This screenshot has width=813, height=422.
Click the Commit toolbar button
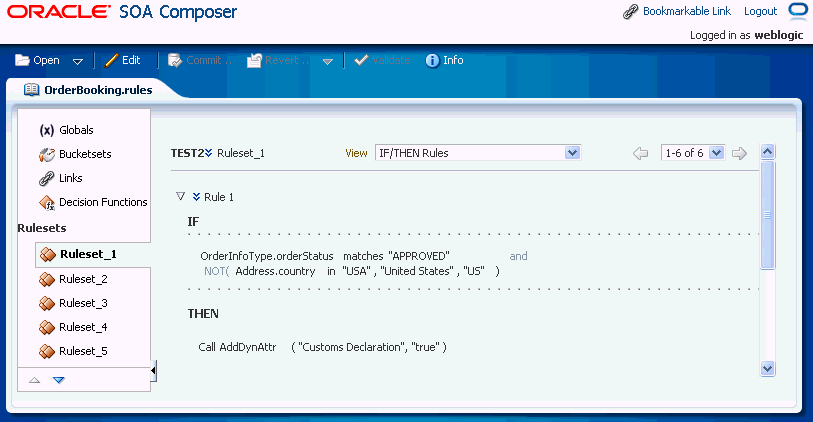(x=199, y=60)
